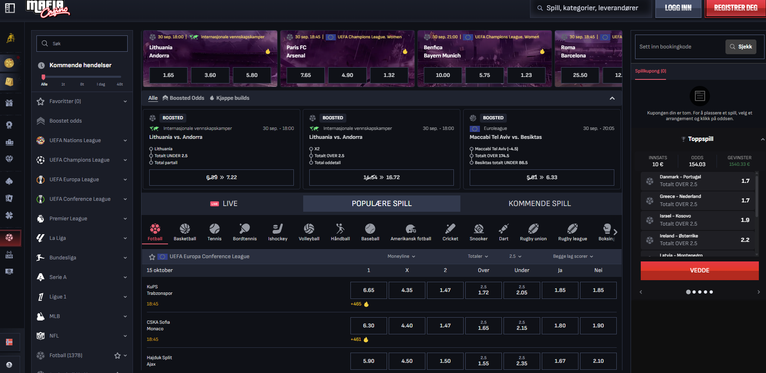Set upcoming events filter to 8t
The height and width of the screenshot is (373, 766).
[x=82, y=84]
